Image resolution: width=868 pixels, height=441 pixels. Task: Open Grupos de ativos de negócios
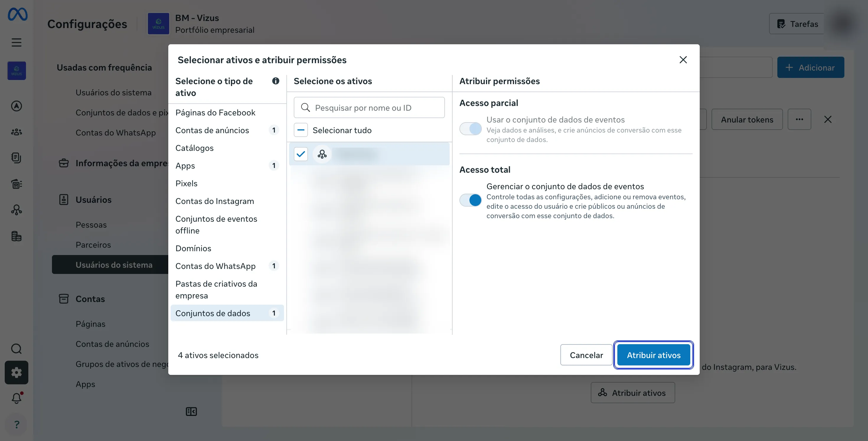coord(122,364)
